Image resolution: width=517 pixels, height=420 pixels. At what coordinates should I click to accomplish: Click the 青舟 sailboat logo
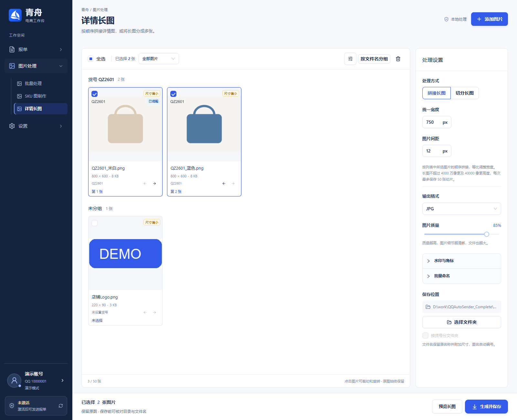pos(15,15)
